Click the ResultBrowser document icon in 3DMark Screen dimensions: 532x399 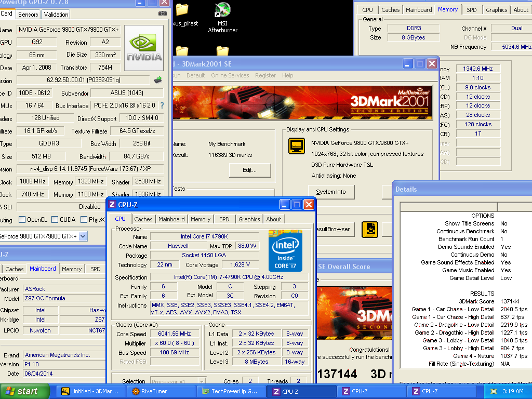[370, 230]
